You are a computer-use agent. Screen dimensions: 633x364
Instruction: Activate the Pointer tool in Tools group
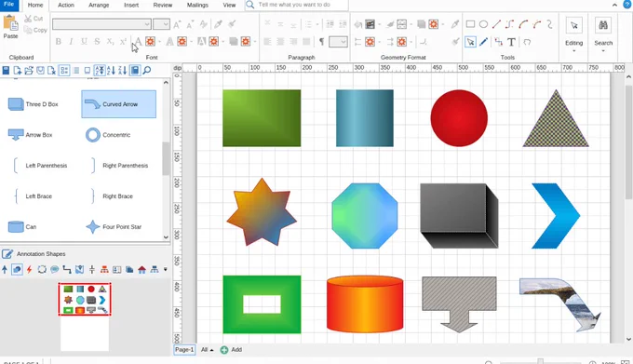(x=470, y=42)
